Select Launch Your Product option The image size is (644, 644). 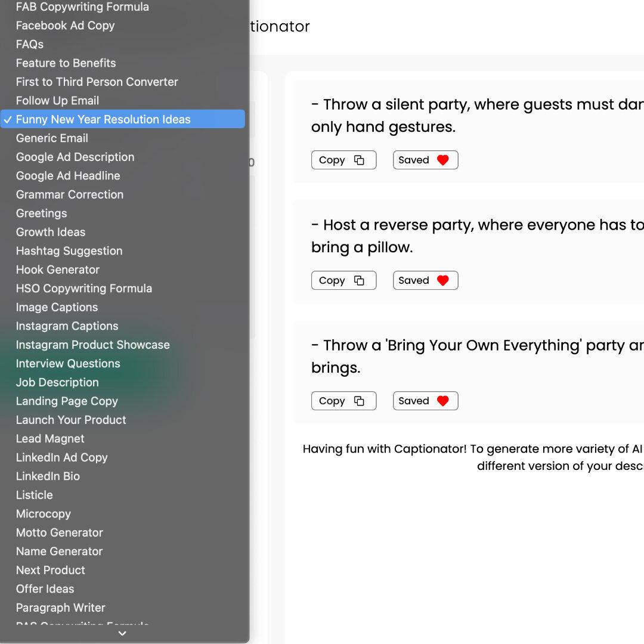pyautogui.click(x=123, y=420)
